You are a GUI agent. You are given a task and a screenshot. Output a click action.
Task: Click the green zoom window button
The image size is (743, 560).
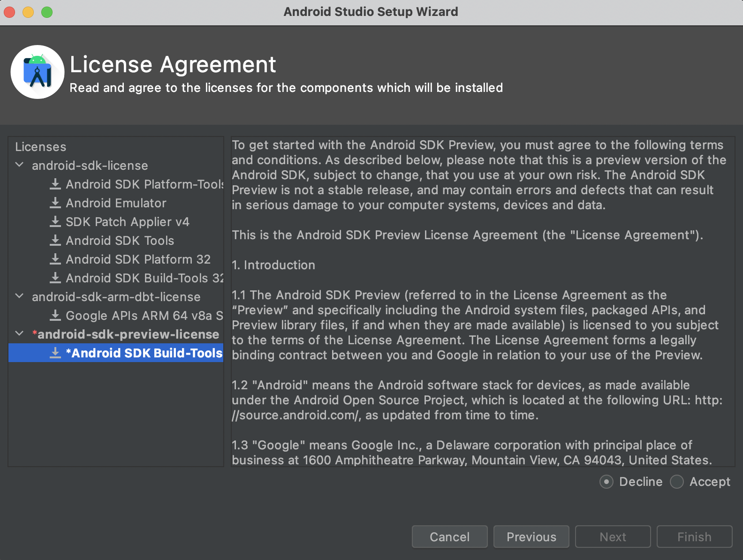(47, 12)
